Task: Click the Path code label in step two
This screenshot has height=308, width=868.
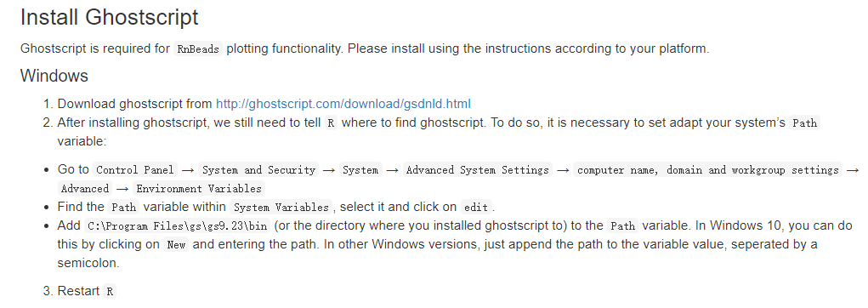Action: click(804, 123)
